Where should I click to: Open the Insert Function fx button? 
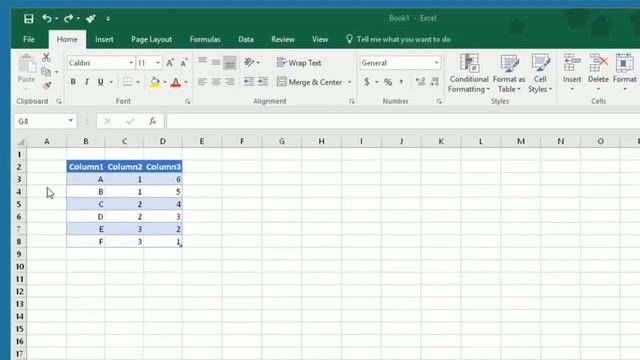click(x=152, y=121)
